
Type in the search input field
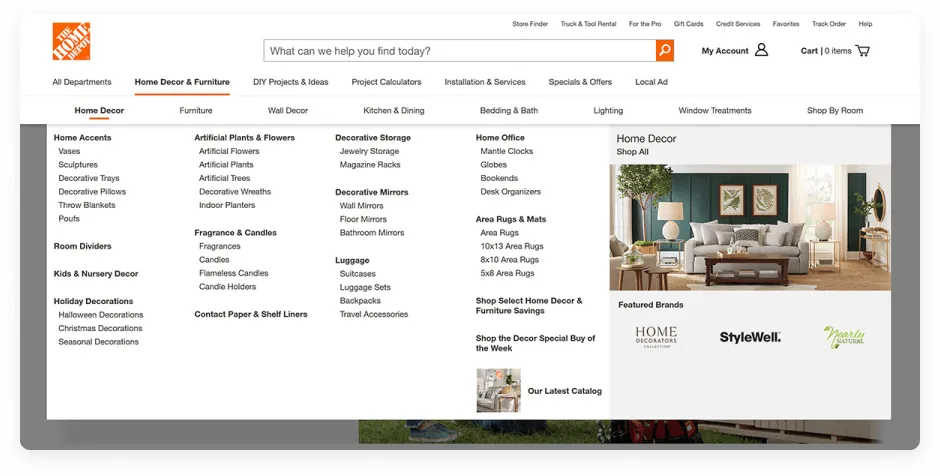coord(460,51)
